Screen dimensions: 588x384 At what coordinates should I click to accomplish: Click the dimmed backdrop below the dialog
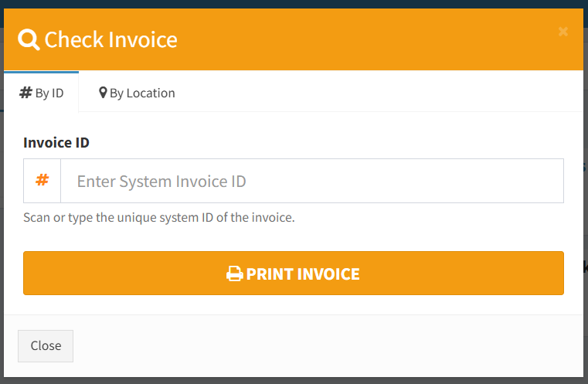click(294, 381)
